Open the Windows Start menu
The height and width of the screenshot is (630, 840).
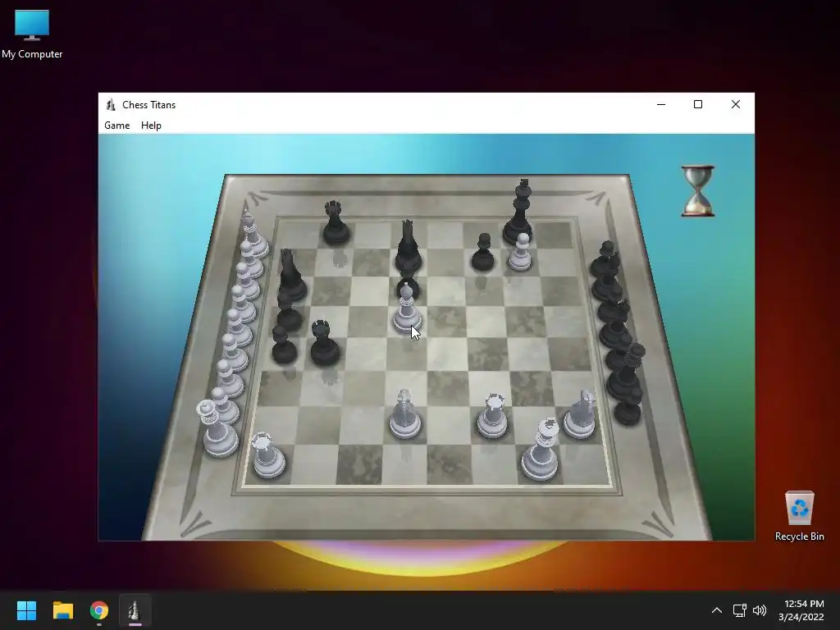point(26,610)
